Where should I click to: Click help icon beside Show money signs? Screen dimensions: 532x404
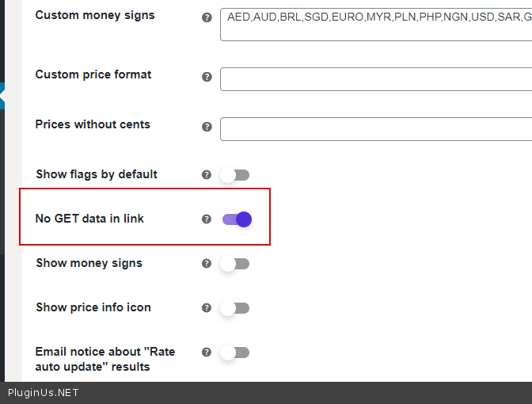[207, 264]
